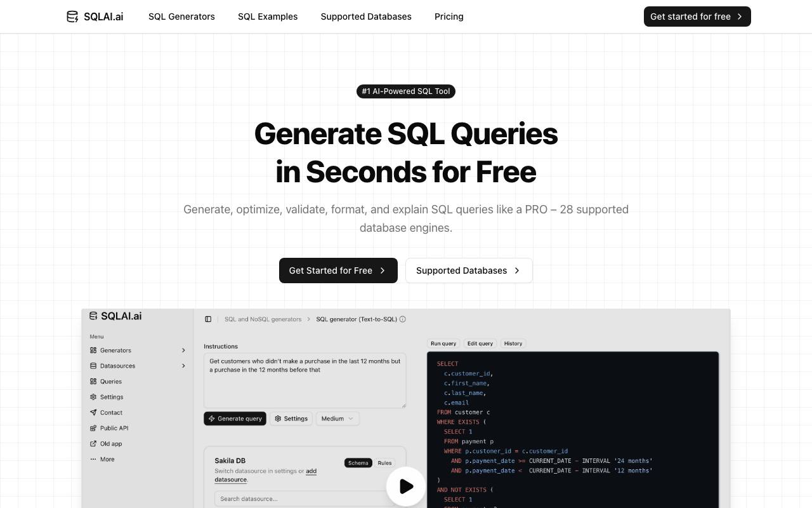Click the SQLAI.ai logo in demo sidebar

click(115, 316)
